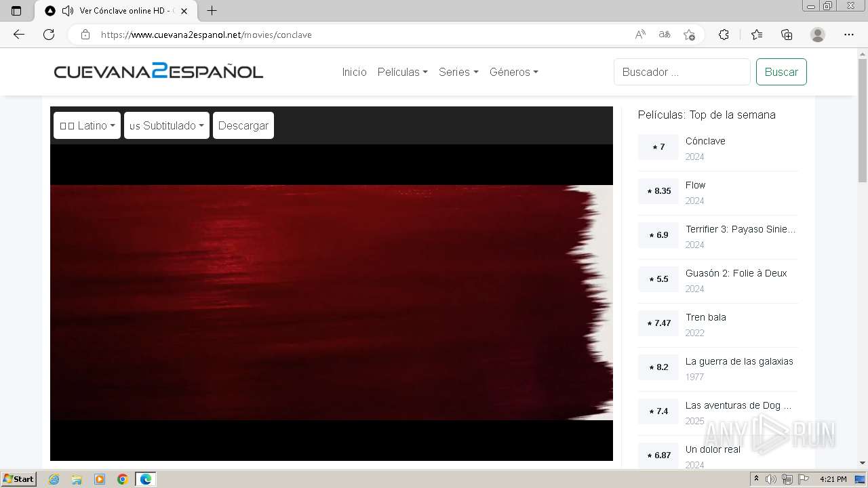The width and height of the screenshot is (868, 488).
Task: Reload the page with refresh icon
Action: (x=49, y=35)
